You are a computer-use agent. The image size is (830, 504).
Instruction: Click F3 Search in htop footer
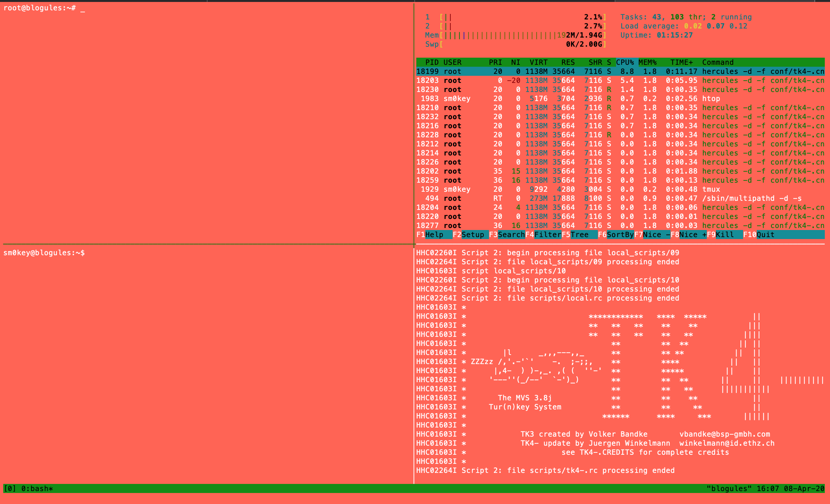(x=507, y=235)
